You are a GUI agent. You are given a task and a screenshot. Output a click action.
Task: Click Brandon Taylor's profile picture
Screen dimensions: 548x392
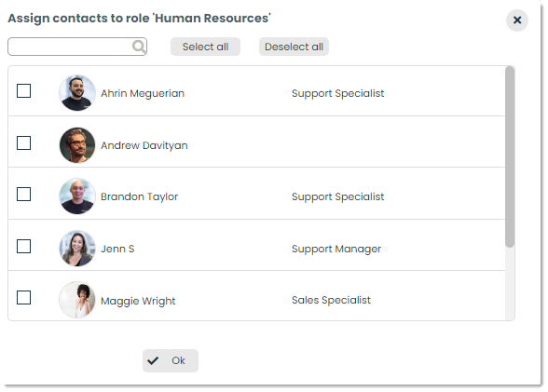[77, 196]
